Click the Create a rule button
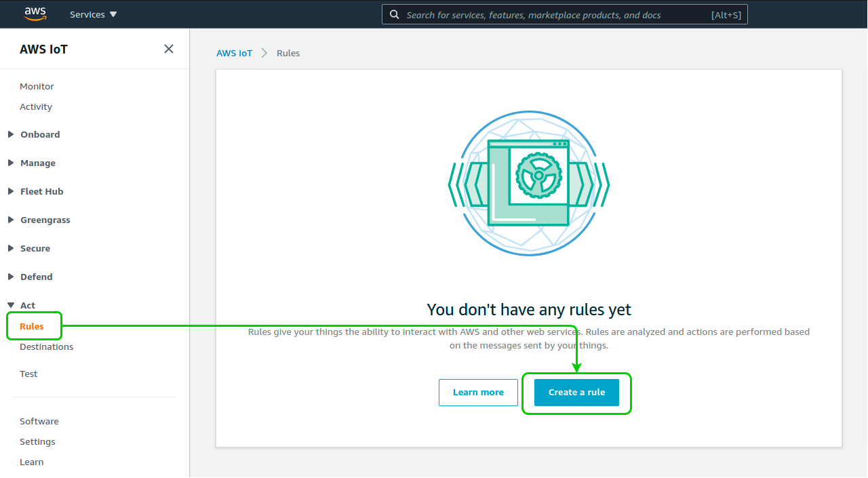Image resolution: width=868 pixels, height=478 pixels. coord(576,393)
